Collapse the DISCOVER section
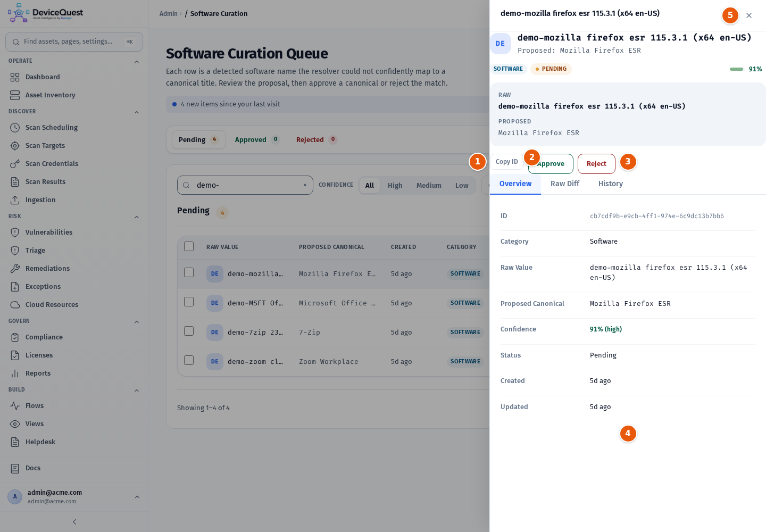Screen dimensions: 766x532 [137, 112]
